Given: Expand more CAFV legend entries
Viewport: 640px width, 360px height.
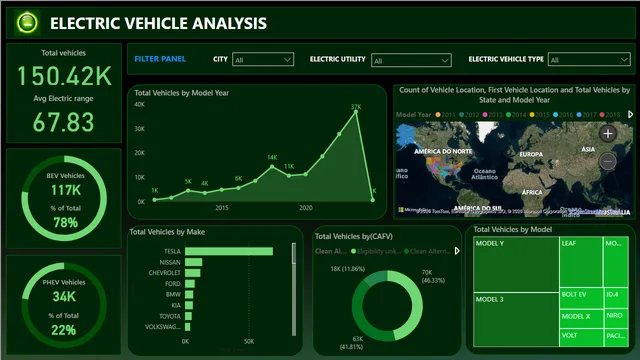Looking at the screenshot, I should point(457,251).
